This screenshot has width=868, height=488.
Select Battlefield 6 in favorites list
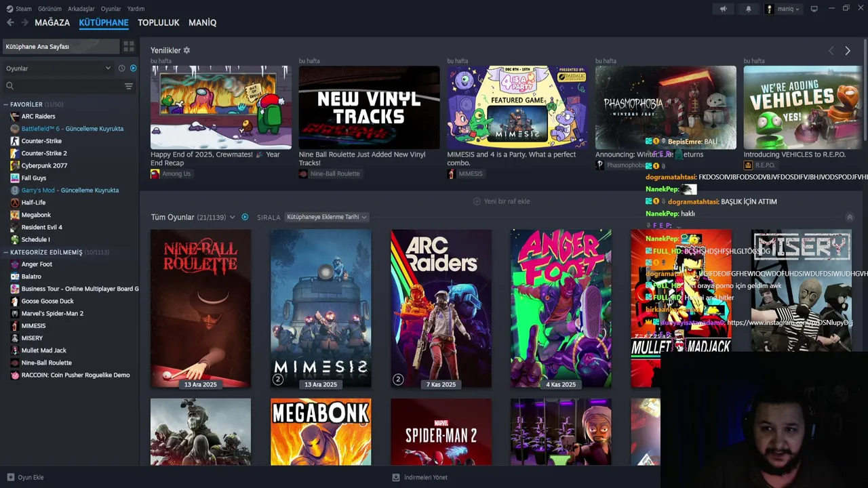point(73,129)
